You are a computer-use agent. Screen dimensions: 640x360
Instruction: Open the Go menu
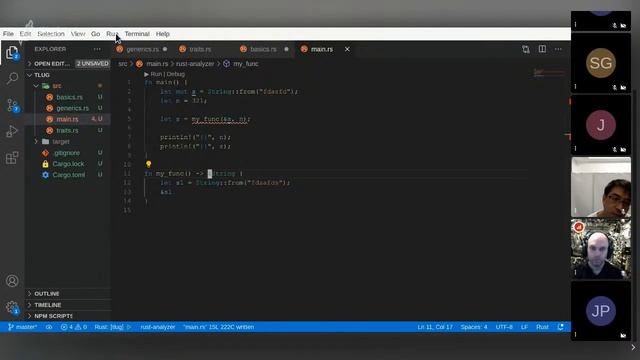tap(96, 34)
